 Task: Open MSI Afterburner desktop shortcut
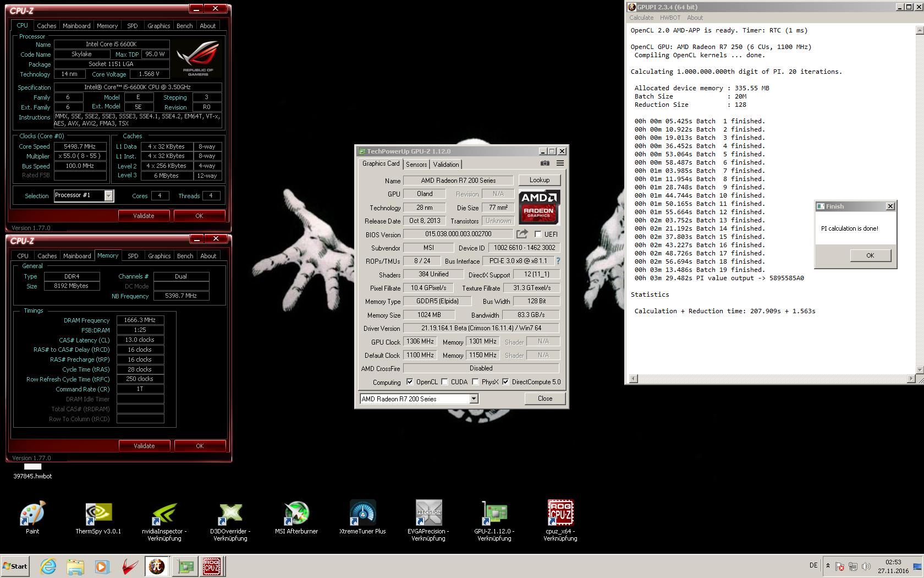(296, 517)
